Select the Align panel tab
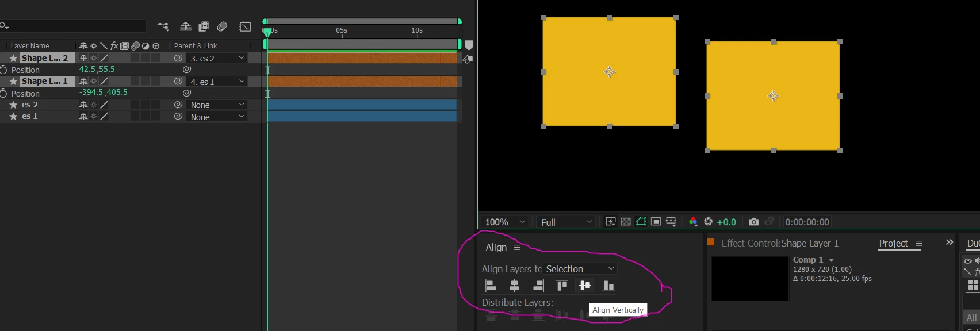Image resolution: width=980 pixels, height=331 pixels. tap(496, 247)
